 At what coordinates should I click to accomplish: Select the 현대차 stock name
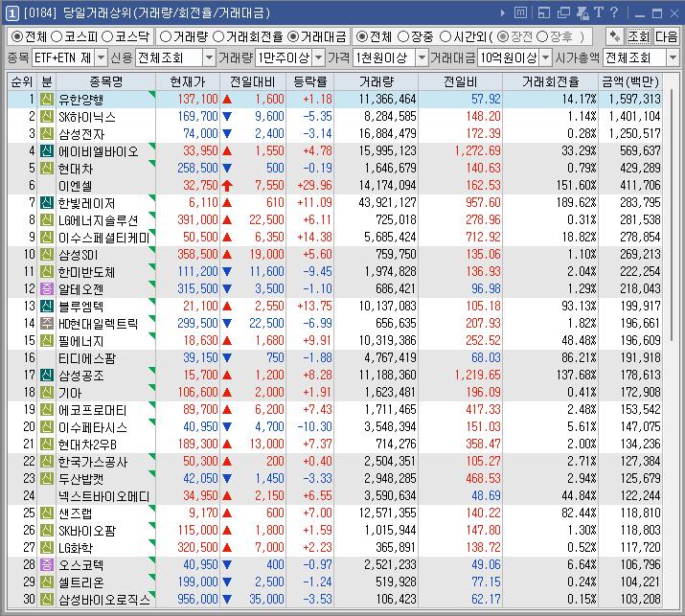coord(76,169)
